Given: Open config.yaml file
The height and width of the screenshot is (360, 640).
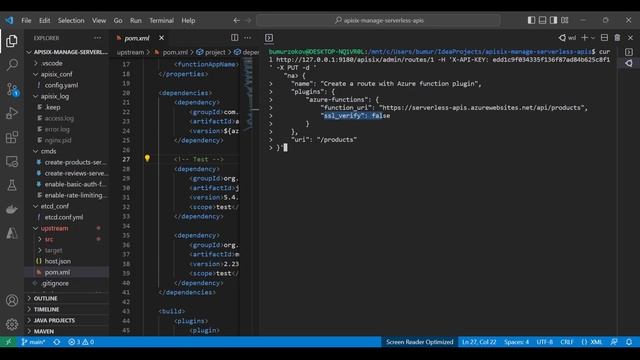Looking at the screenshot, I should pyautogui.click(x=67, y=85).
